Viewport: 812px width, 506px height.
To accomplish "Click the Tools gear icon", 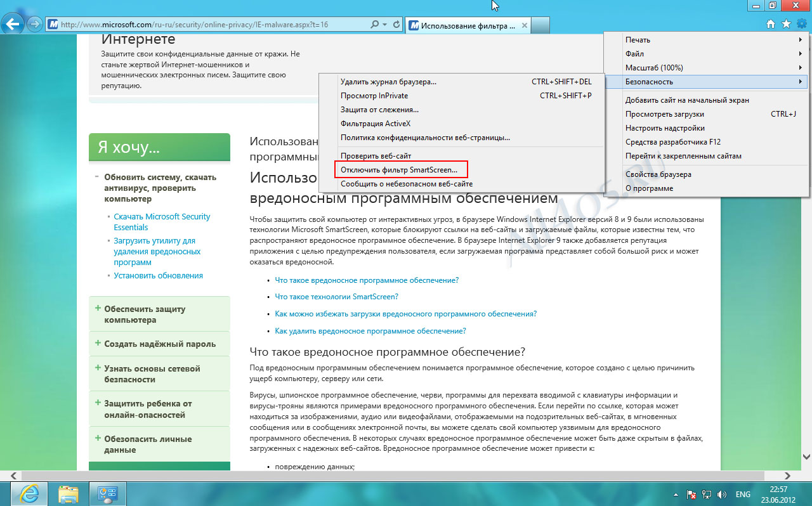I will (801, 24).
